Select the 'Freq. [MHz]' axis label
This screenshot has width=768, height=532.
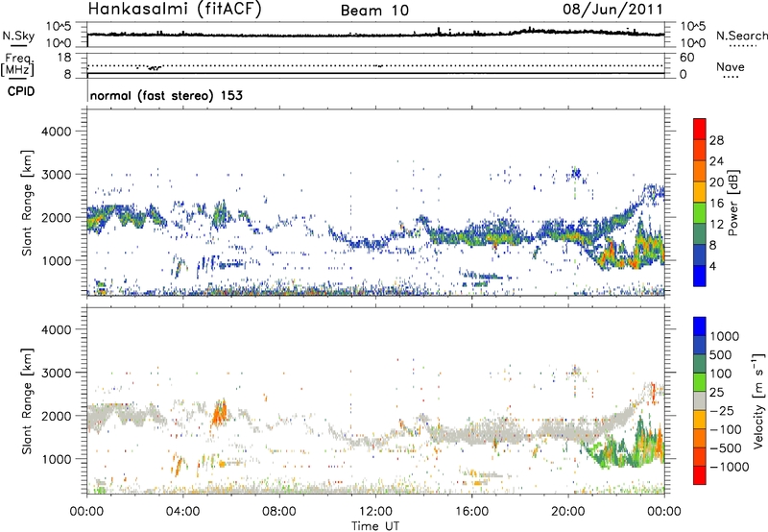17,65
